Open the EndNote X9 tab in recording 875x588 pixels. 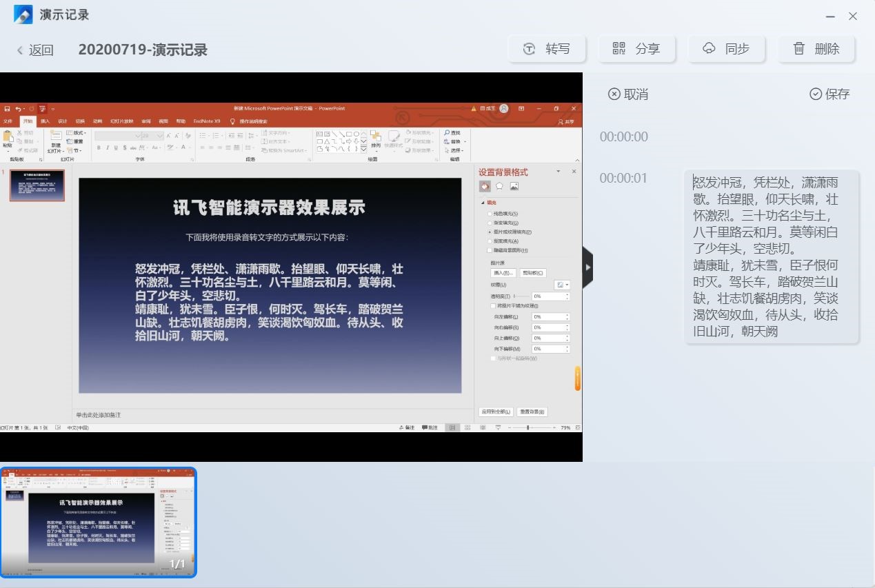(207, 121)
